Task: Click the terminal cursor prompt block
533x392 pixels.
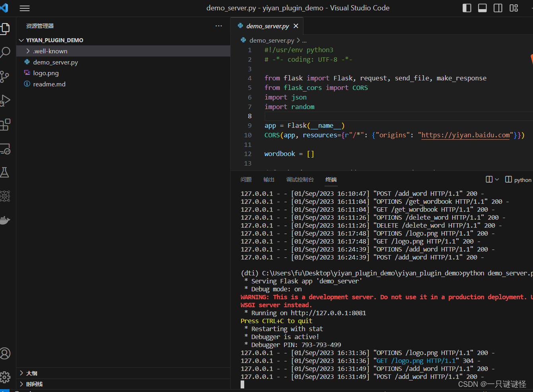Action: (243, 384)
